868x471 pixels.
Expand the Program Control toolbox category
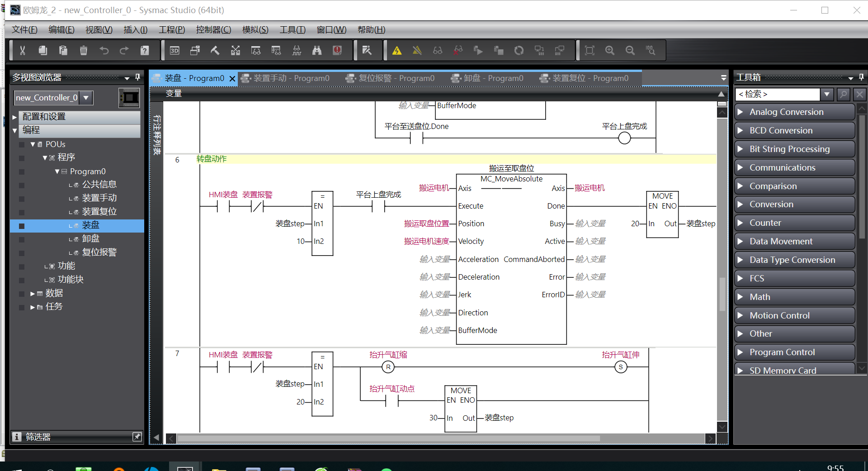pyautogui.click(x=794, y=352)
